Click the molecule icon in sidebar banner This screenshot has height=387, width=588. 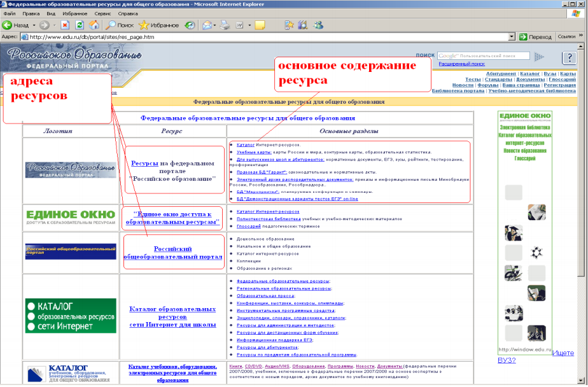[x=536, y=252]
